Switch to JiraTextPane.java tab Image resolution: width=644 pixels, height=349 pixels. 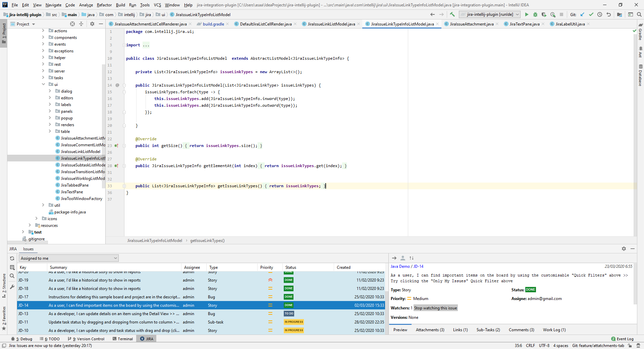point(524,24)
